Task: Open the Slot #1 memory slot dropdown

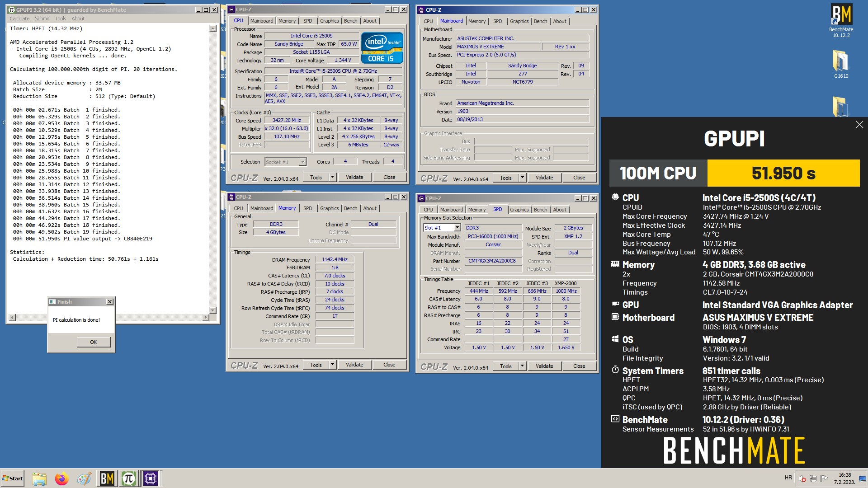Action: [457, 228]
